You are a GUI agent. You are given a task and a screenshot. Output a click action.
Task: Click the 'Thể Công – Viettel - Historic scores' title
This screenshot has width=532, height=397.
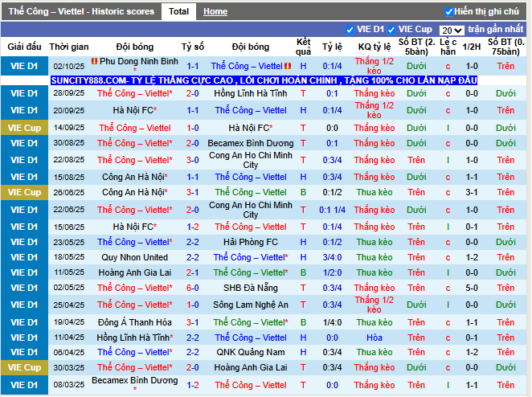81,11
